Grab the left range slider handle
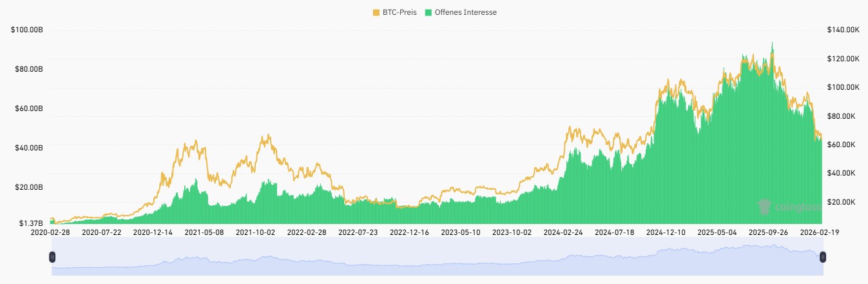This screenshot has height=284, width=868. [52, 257]
